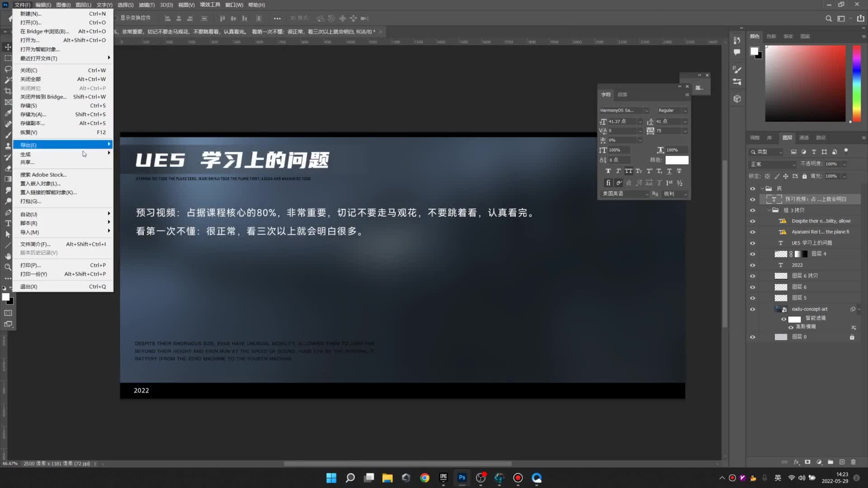Screen dimensions: 868x488
Task: Open the 美国英语 language dropdown
Action: click(x=625, y=194)
